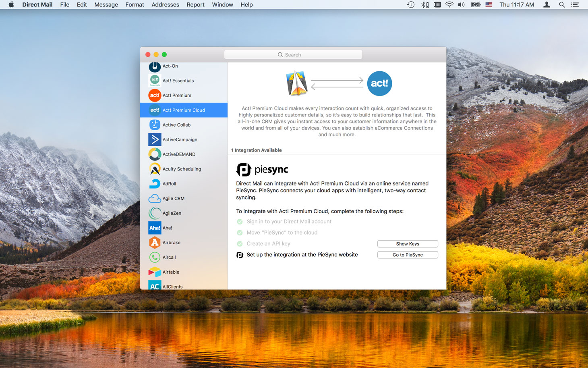This screenshot has width=588, height=368.
Task: Click the round blue act! logo
Action: click(379, 83)
